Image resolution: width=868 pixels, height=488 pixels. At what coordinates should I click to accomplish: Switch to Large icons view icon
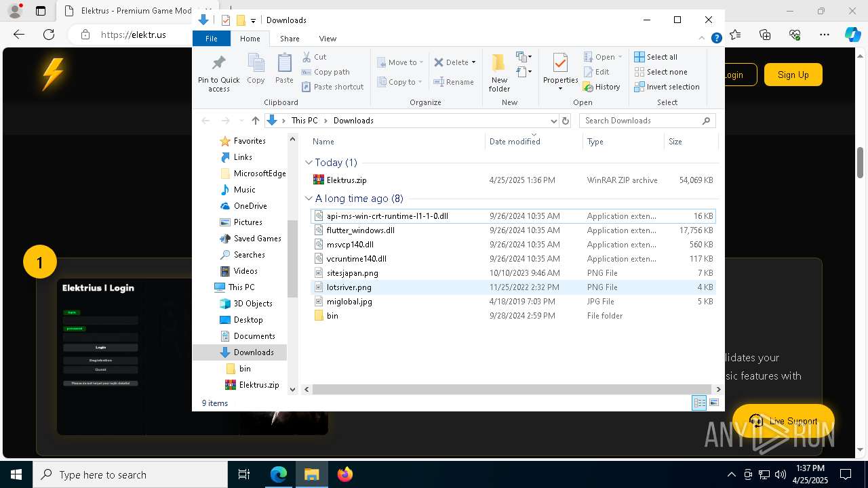713,403
